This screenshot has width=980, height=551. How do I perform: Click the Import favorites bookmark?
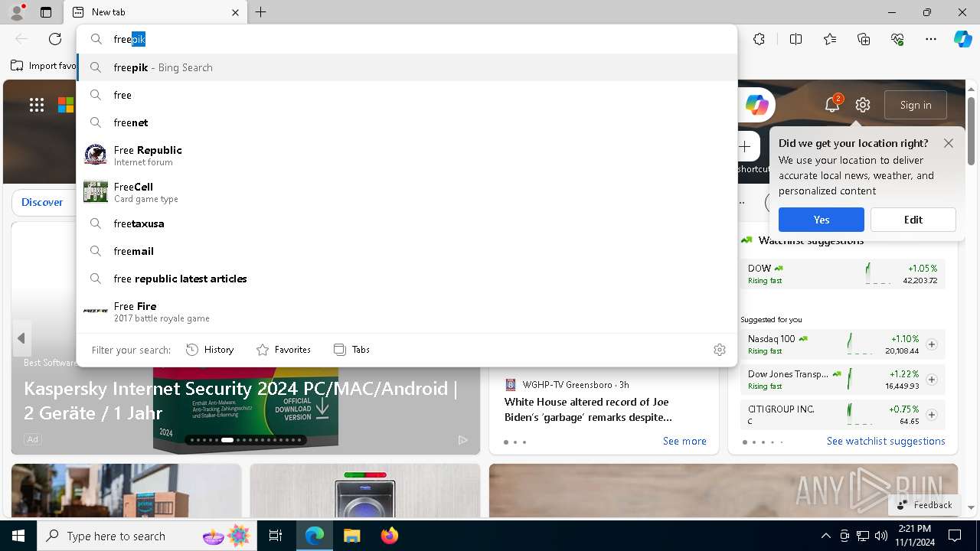(44, 66)
